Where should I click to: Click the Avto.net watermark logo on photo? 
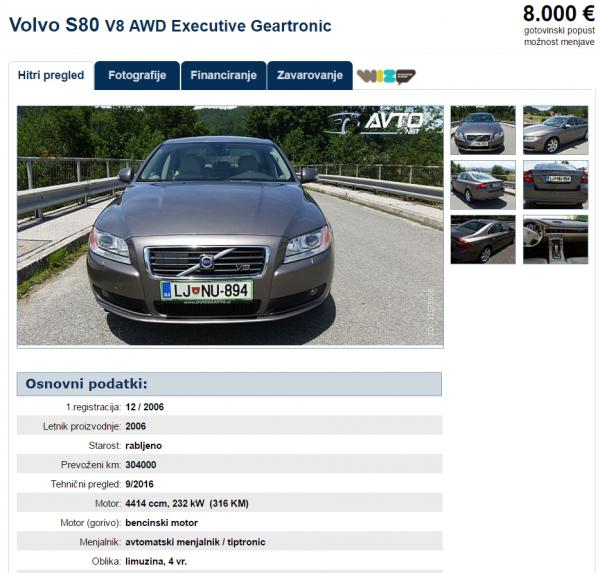pos(376,123)
